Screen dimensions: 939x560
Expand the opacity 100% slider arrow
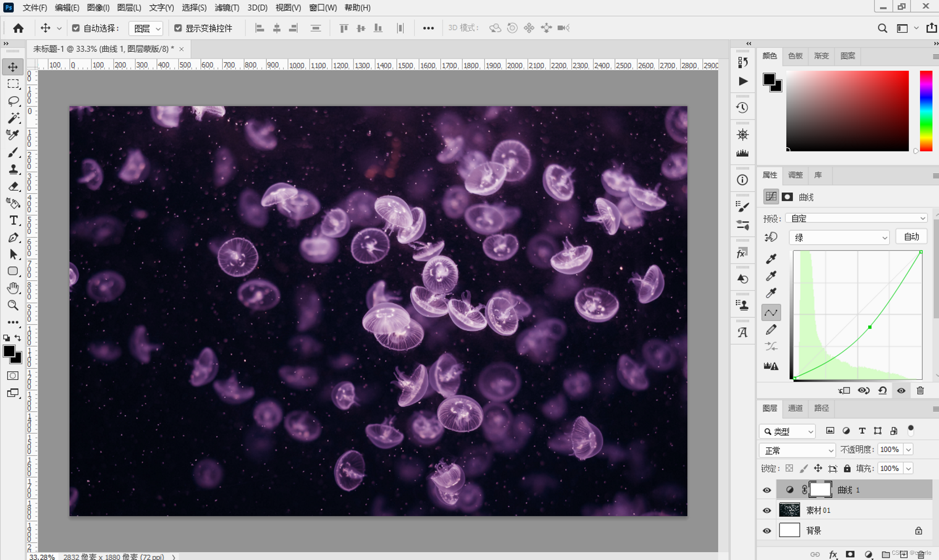(908, 450)
